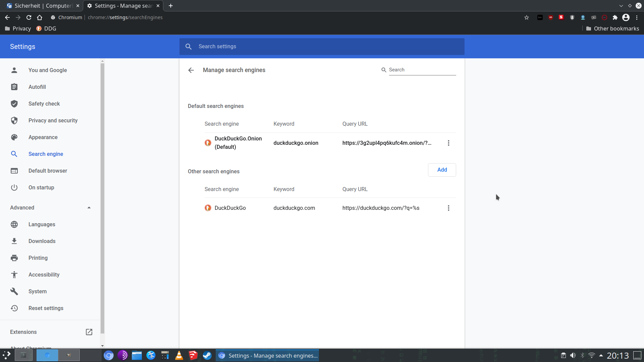Close the Settings tab

coord(158,6)
